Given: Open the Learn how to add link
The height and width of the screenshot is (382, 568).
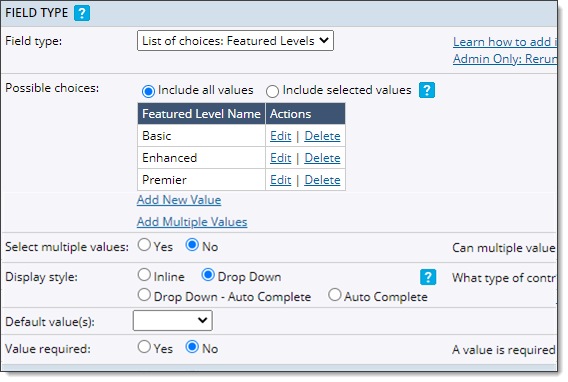Looking at the screenshot, I should (x=505, y=42).
